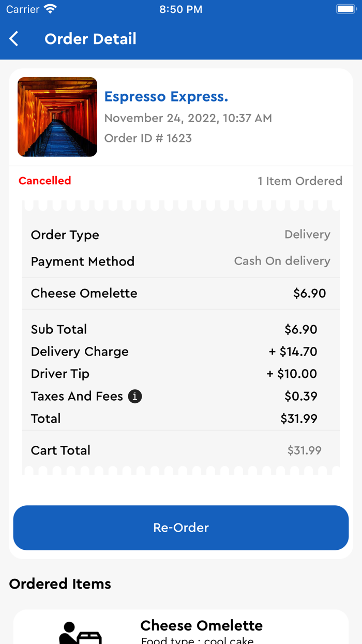Viewport: 362px width, 644px height.
Task: Select the Delivery order type value
Action: click(307, 235)
